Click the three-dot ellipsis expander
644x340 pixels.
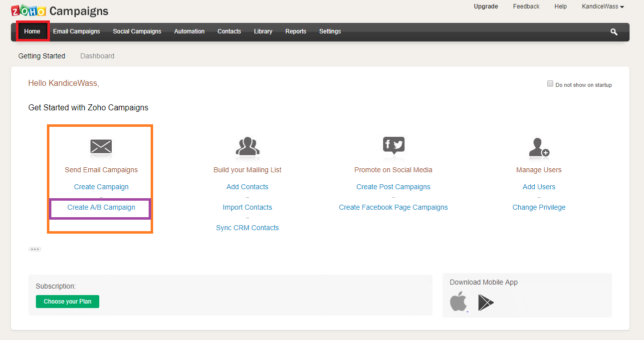(35, 249)
